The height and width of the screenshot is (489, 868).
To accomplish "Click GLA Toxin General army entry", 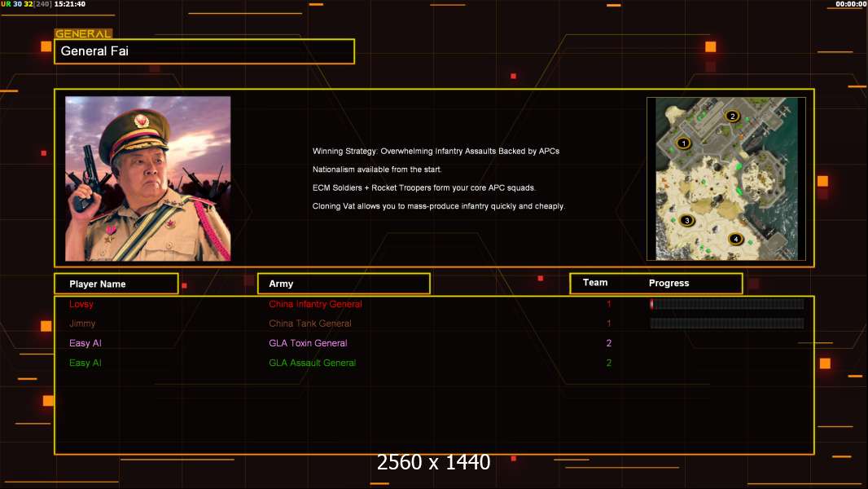I will 308,343.
